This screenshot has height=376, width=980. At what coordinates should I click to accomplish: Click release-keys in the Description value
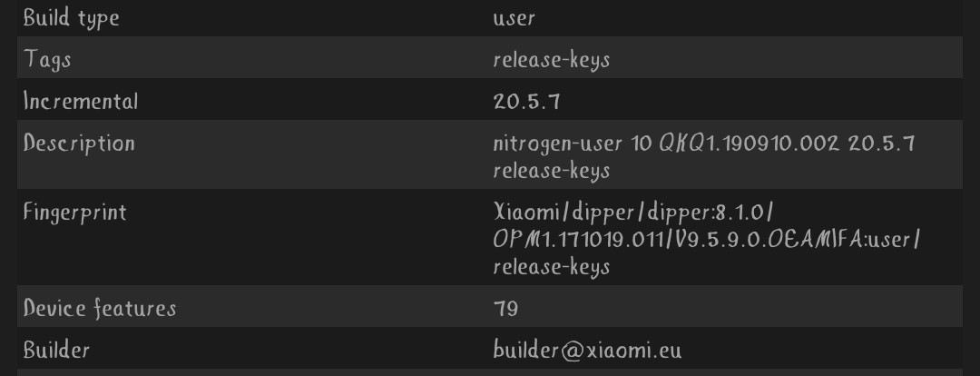(552, 170)
